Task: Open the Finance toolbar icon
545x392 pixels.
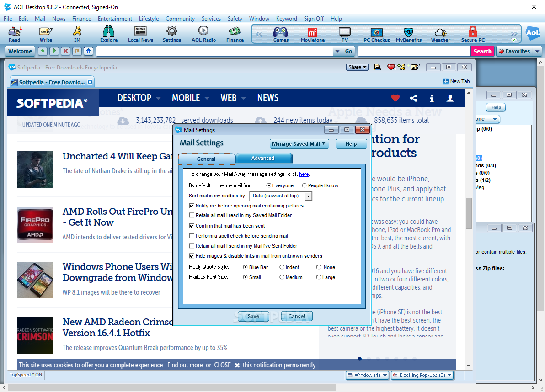Action: (x=235, y=34)
